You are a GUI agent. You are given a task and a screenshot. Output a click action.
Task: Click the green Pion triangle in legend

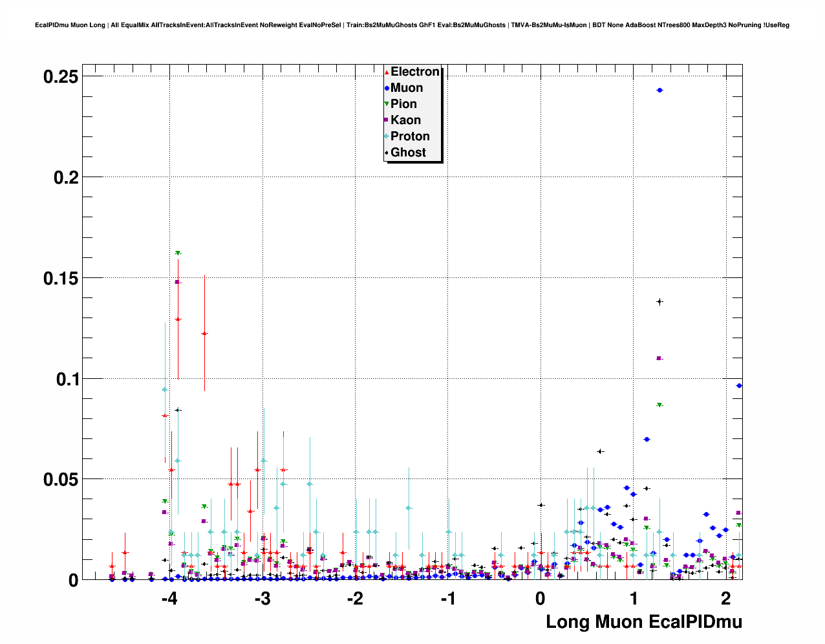387,105
